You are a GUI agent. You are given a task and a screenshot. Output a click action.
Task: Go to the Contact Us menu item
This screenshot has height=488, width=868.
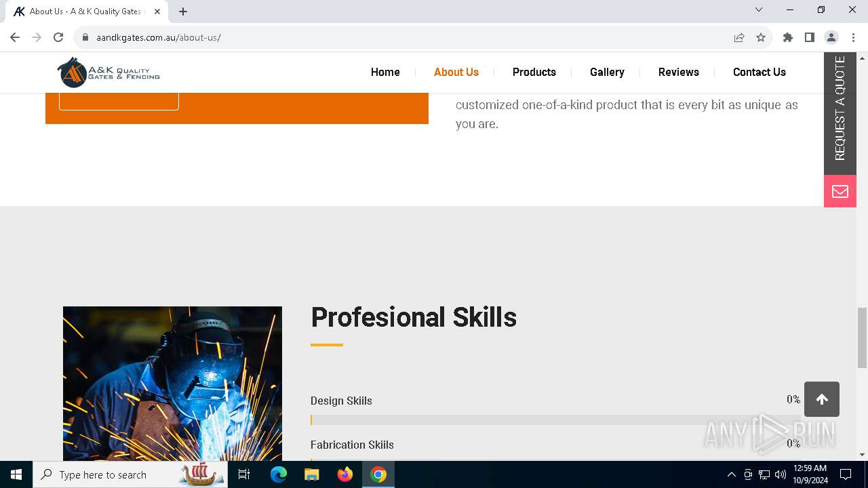coord(759,72)
